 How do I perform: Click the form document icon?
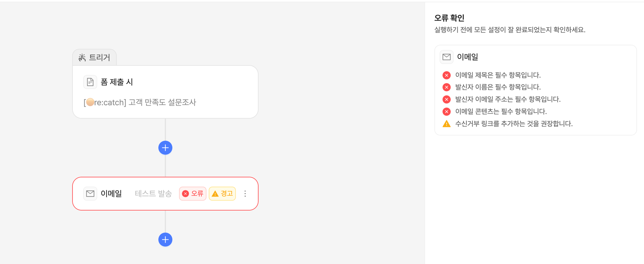click(x=90, y=82)
